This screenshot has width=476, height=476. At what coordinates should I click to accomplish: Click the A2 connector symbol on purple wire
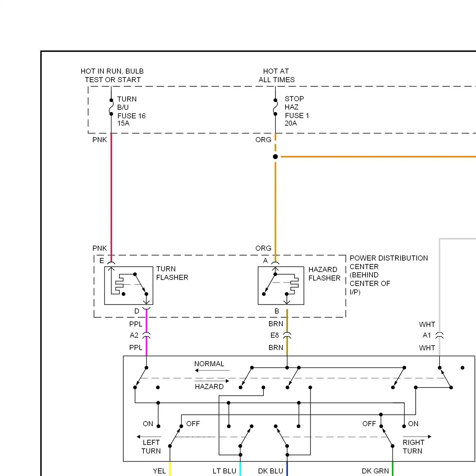146,335
